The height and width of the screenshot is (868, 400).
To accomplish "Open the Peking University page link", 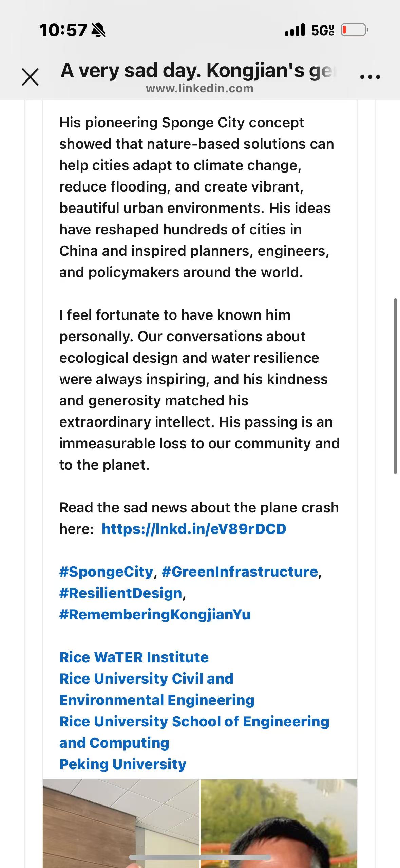I will 123,764.
